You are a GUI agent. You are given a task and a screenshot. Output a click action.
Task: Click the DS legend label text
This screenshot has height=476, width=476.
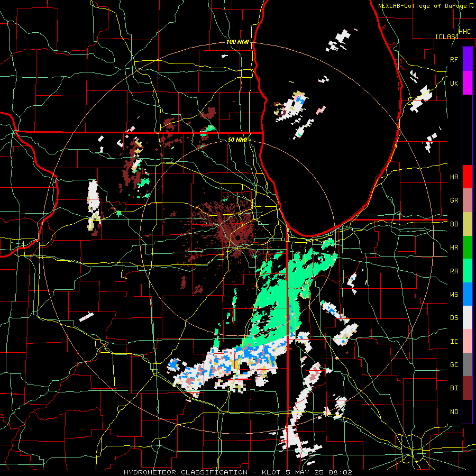(454, 318)
